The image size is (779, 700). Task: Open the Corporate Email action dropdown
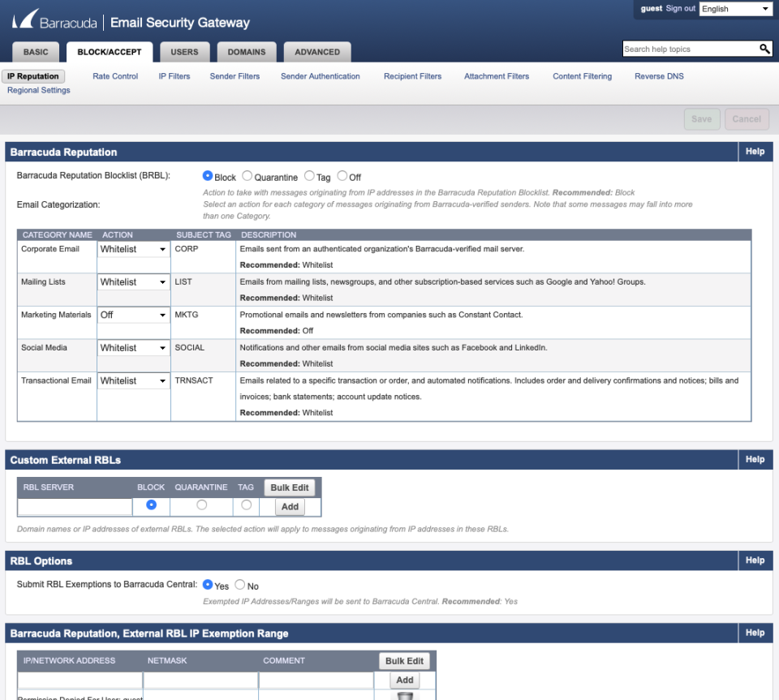(133, 249)
